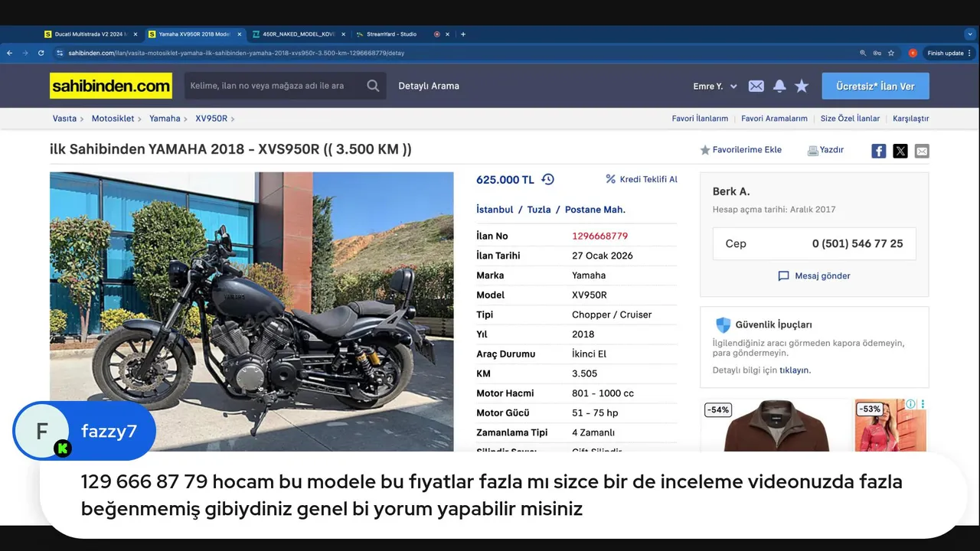Viewport: 980px width, 551px height.
Task: Go to Yamaha breadcrumb
Action: 165,119
